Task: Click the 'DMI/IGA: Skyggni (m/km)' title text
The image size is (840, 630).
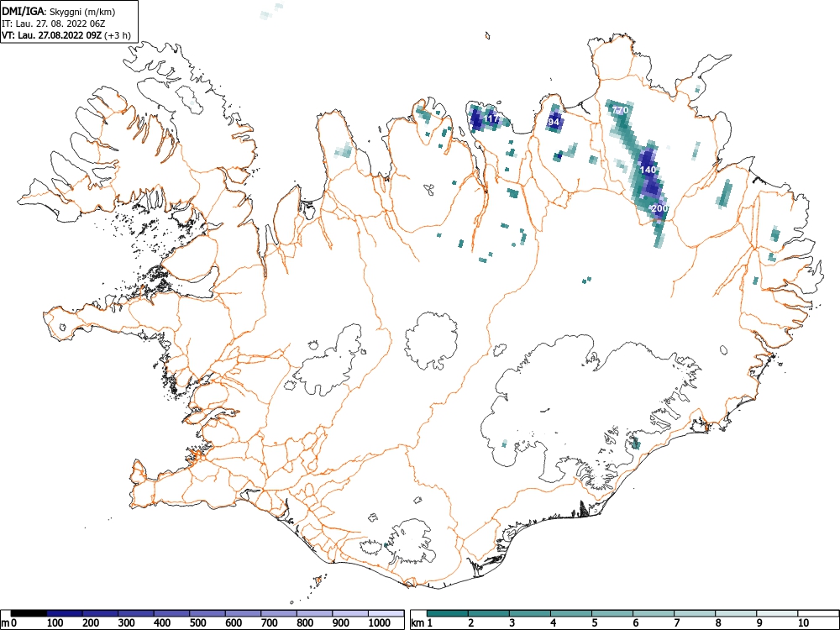Action: (x=59, y=12)
